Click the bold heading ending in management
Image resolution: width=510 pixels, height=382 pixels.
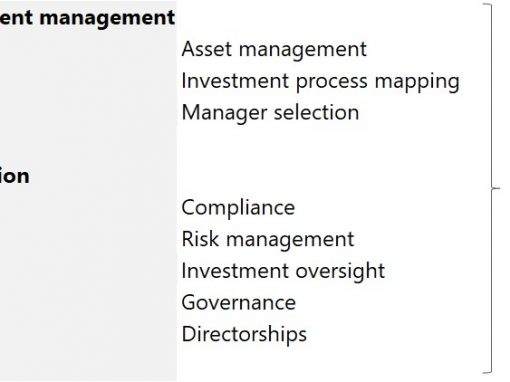[x=87, y=18]
